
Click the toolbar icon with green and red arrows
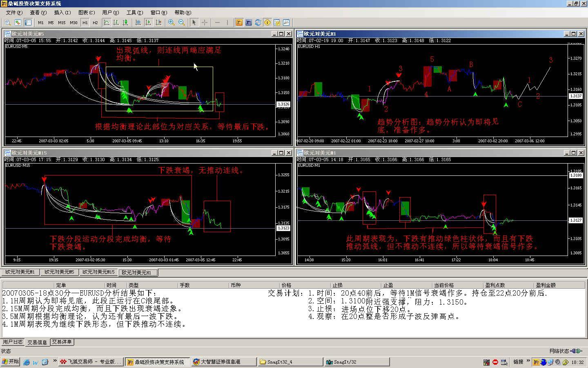tap(18, 22)
